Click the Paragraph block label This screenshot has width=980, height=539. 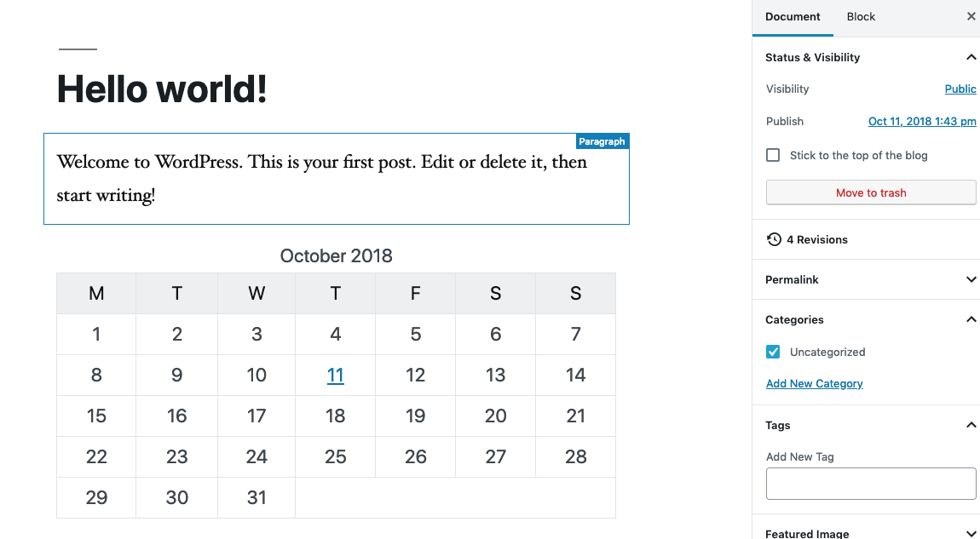[602, 140]
